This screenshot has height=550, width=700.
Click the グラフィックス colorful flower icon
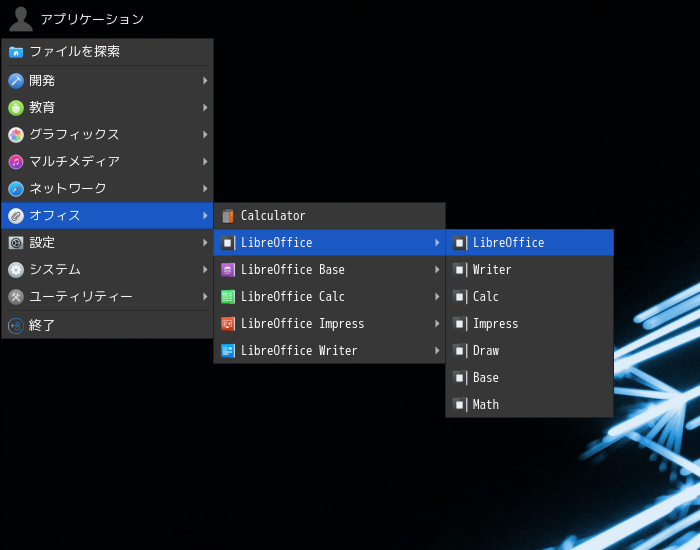click(x=16, y=135)
